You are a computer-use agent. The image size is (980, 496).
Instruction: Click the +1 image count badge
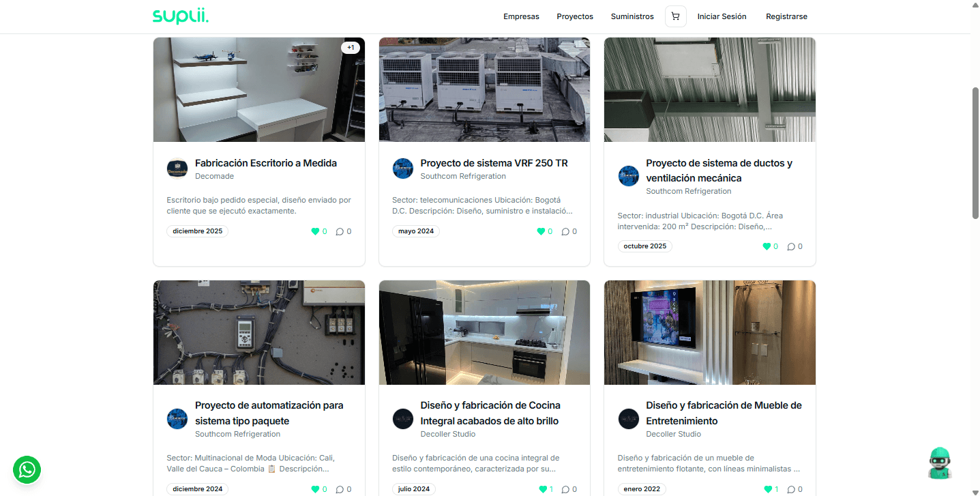[351, 48]
